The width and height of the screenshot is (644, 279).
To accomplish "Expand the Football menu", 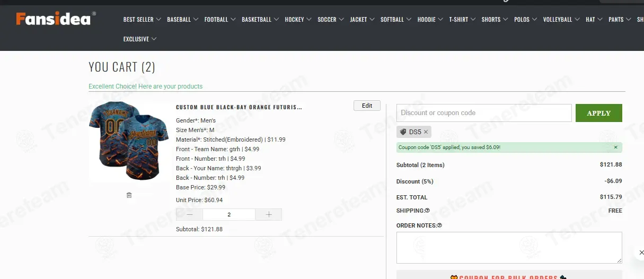I will (219, 20).
